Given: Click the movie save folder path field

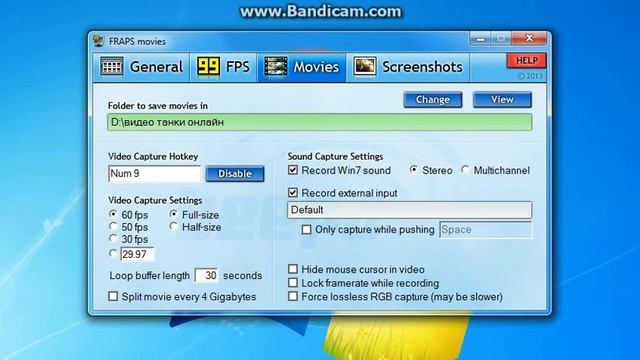Looking at the screenshot, I should (320, 122).
